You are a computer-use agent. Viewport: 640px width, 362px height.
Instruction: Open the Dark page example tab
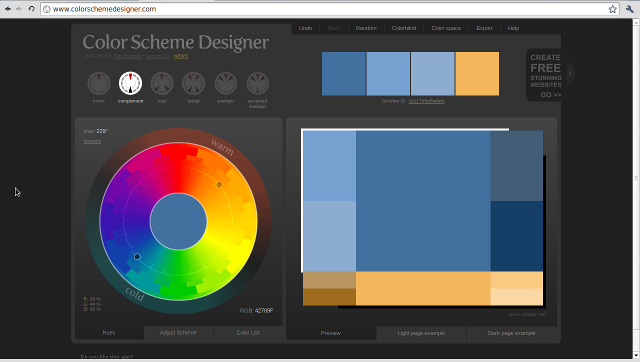point(511,333)
